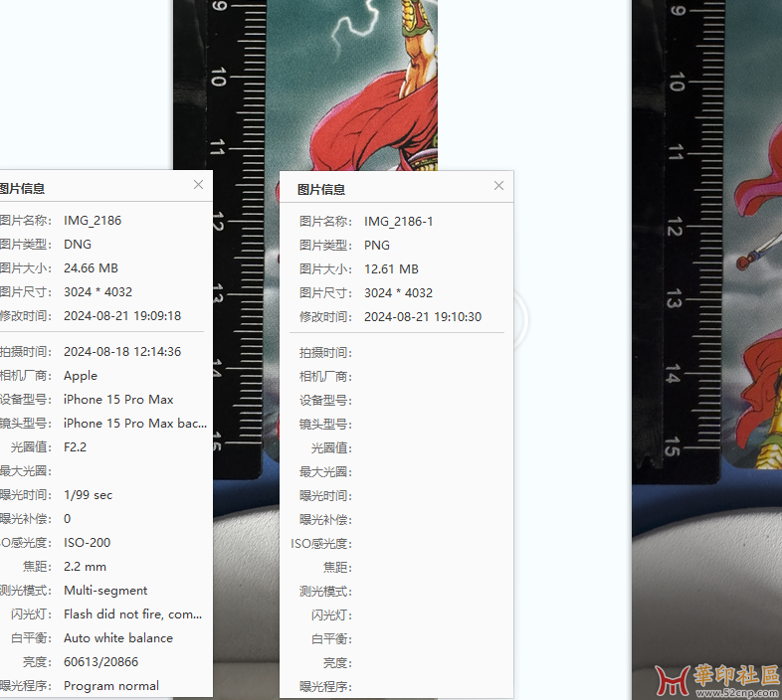Click the modified time 2024-08-21 19:09:18

point(122,316)
